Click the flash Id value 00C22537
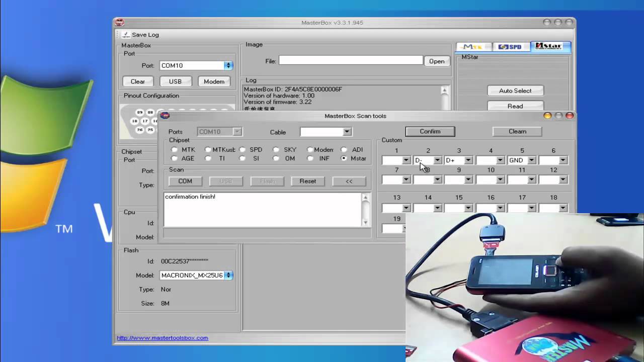The height and width of the screenshot is (362, 644). tap(185, 261)
